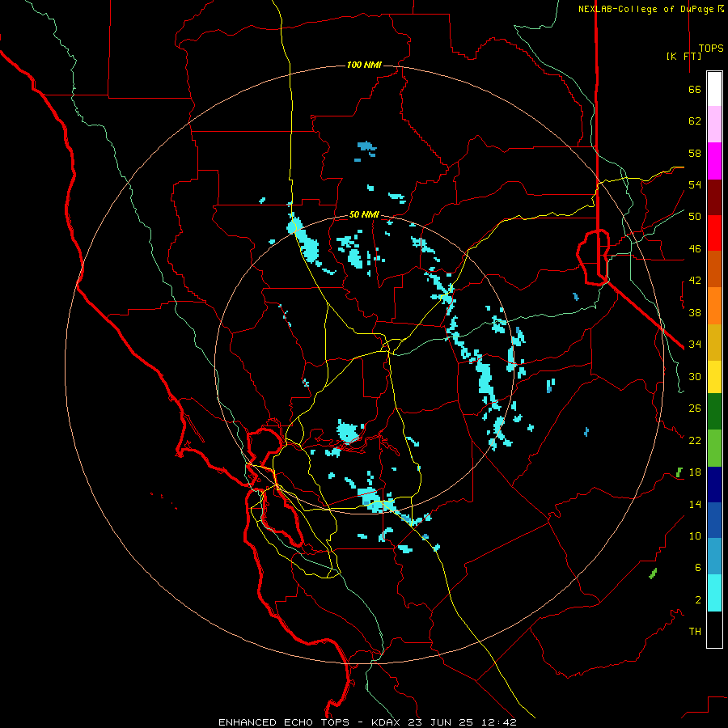Click the medium blue 18 legend swatch

(714, 520)
